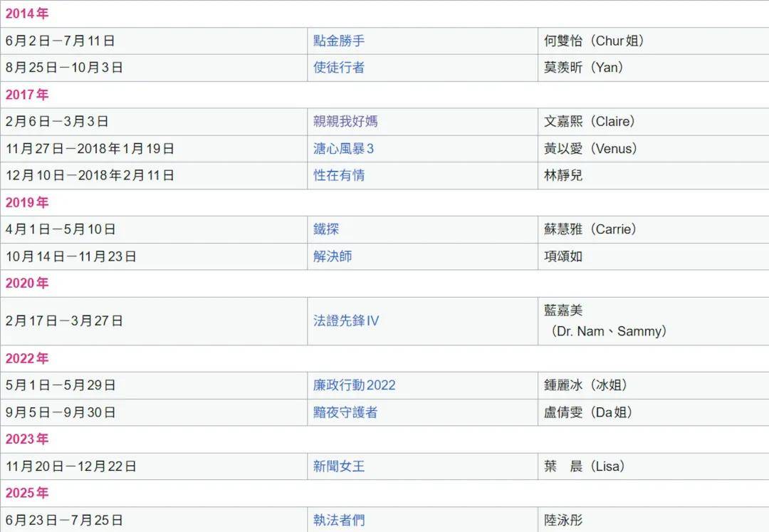Select the 2019年 year heading row
This screenshot has height=532, width=769.
(x=27, y=203)
